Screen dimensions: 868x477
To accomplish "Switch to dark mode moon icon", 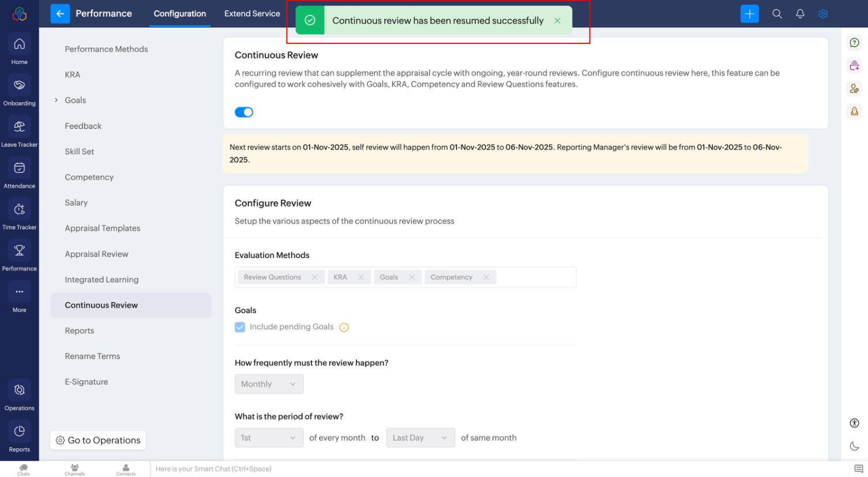I will point(855,446).
